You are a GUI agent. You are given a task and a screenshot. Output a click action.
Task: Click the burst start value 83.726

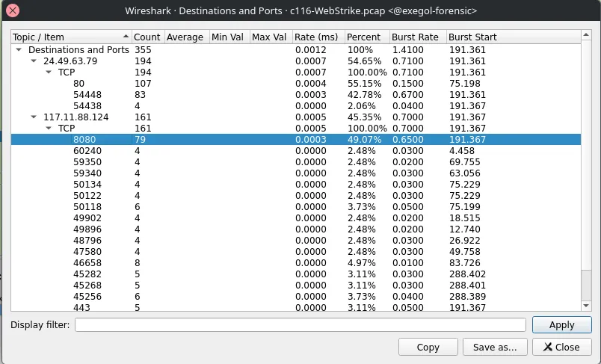point(464,263)
